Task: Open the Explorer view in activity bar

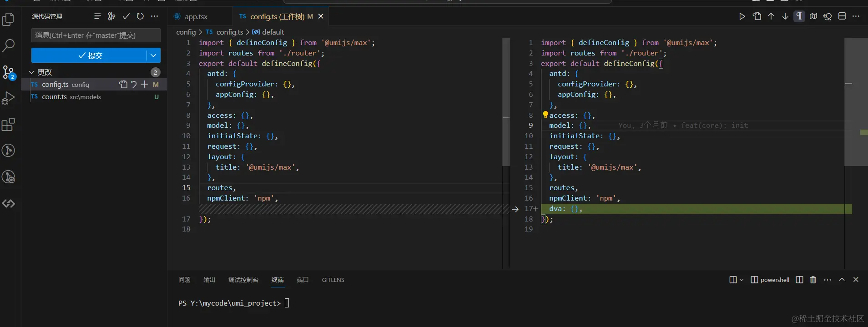Action: [x=8, y=19]
